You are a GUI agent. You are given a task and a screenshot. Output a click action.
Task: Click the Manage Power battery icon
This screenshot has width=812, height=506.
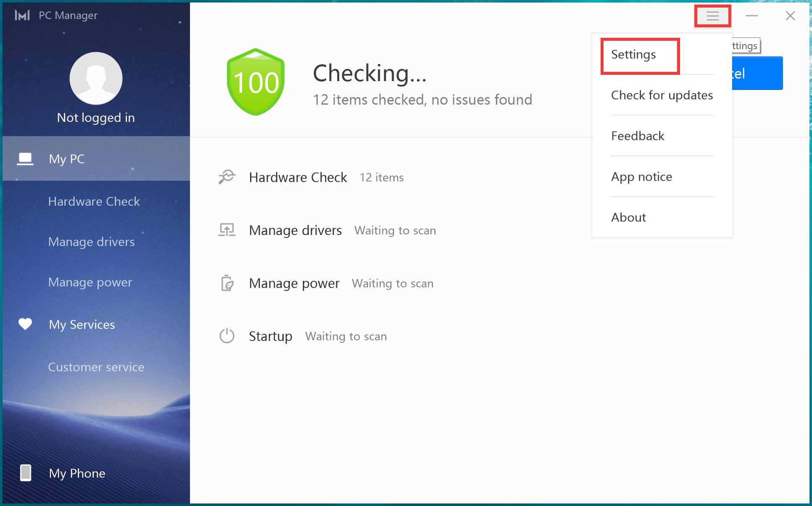(x=227, y=283)
